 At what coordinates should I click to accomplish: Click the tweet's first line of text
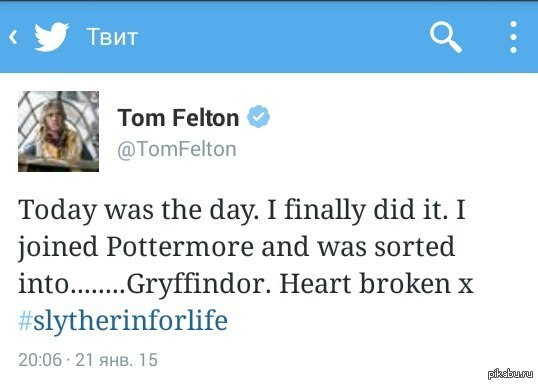242,210
